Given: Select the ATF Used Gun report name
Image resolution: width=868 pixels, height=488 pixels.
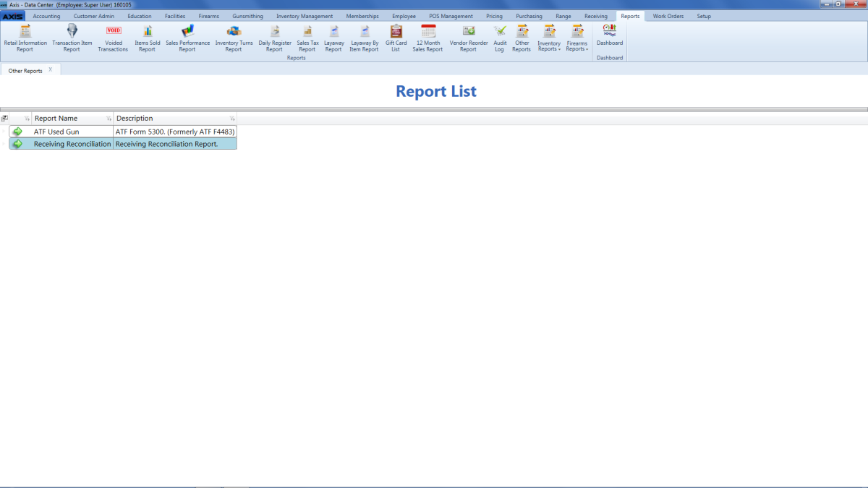Looking at the screenshot, I should [56, 132].
